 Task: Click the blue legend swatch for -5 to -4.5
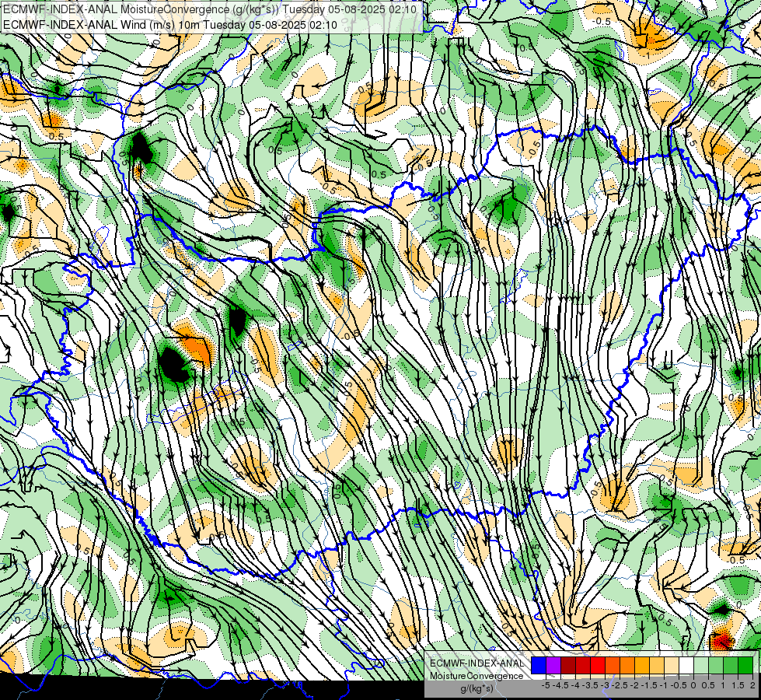(x=539, y=665)
